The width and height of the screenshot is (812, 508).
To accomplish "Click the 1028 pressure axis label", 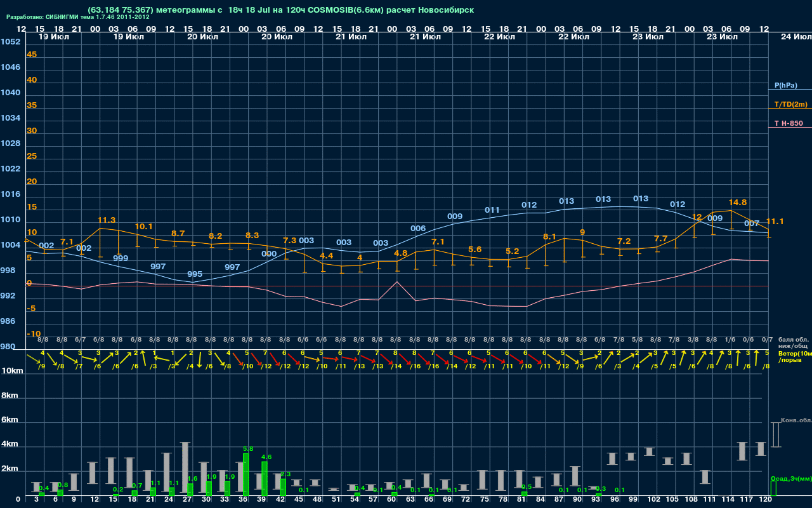I will 10,144.
